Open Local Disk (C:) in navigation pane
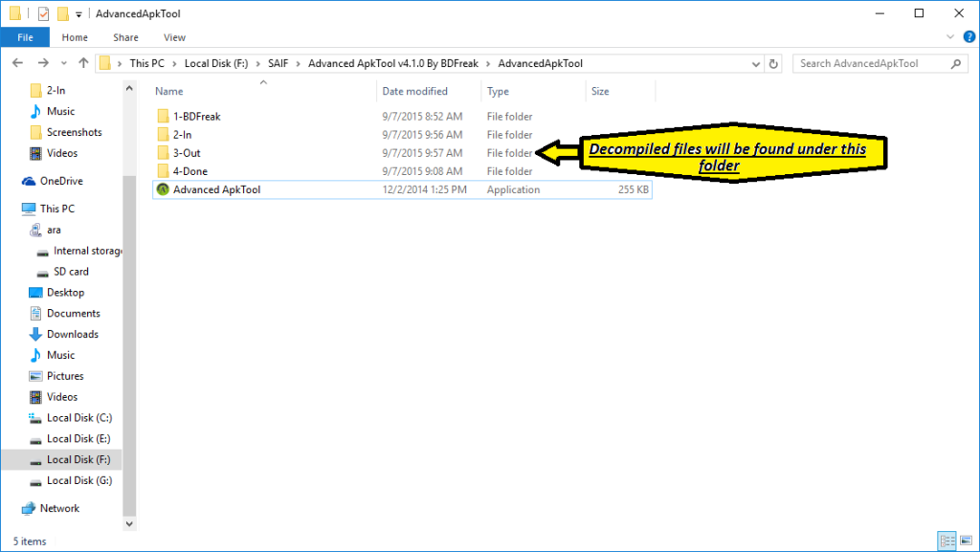Screen dimensions: 980x552 [x=79, y=418]
